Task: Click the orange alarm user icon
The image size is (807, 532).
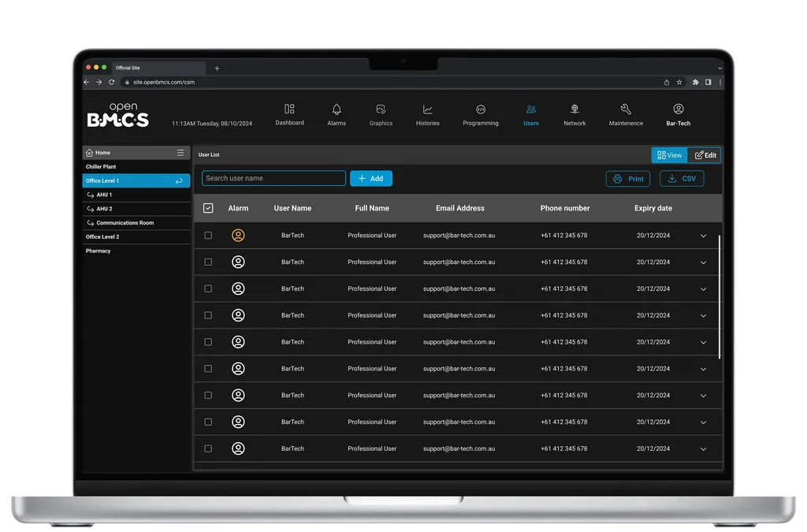Action: click(x=238, y=235)
